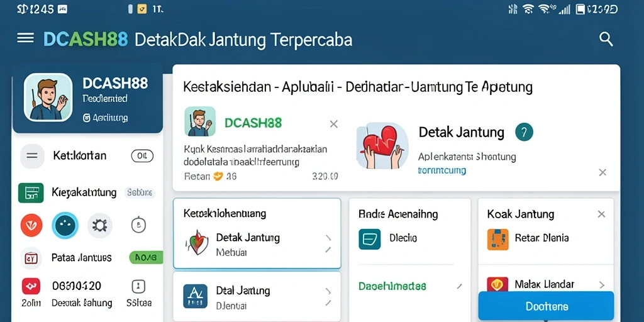The image size is (644, 322).
Task: Click the red Malak Llandar shield icon
Action: tap(498, 284)
